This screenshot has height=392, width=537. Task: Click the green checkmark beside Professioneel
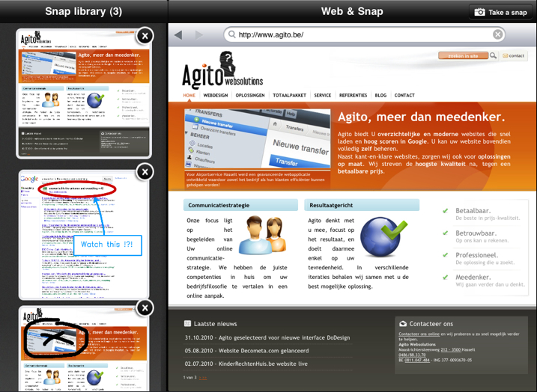coord(445,255)
